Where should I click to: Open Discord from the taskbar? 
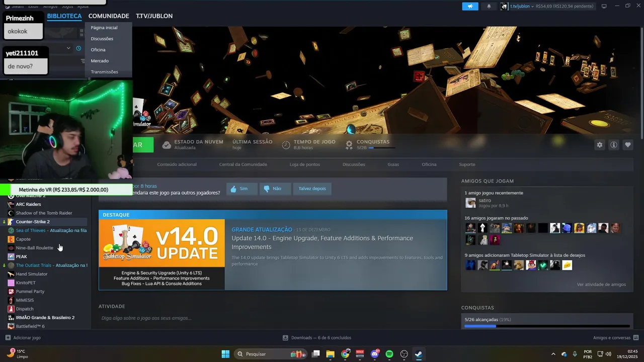375,354
